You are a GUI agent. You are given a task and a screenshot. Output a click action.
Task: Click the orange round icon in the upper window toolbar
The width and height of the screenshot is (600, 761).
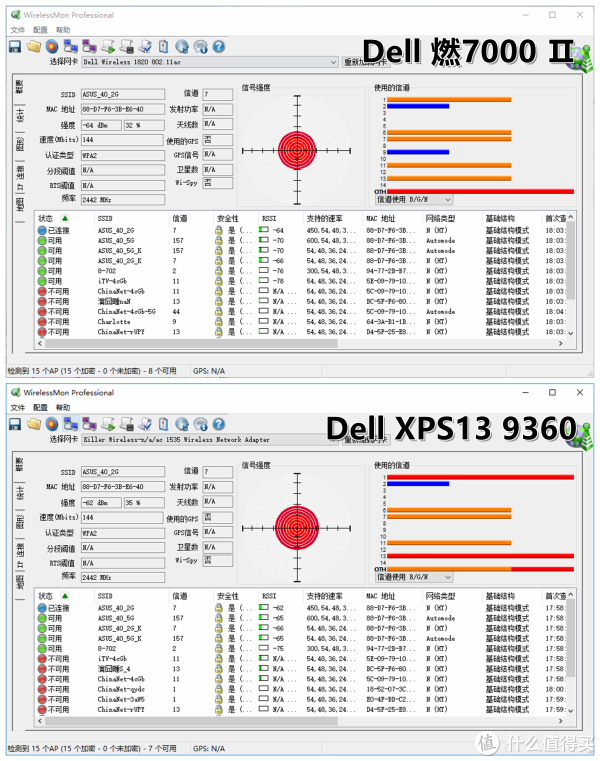click(51, 46)
